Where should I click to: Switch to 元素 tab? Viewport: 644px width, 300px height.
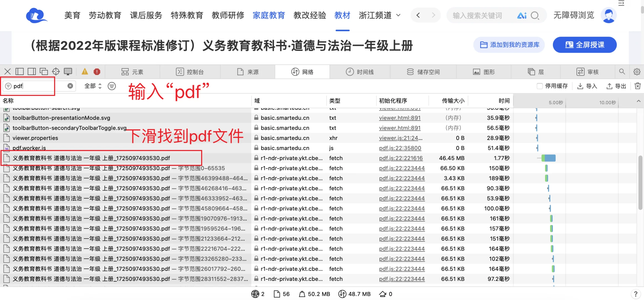click(132, 72)
